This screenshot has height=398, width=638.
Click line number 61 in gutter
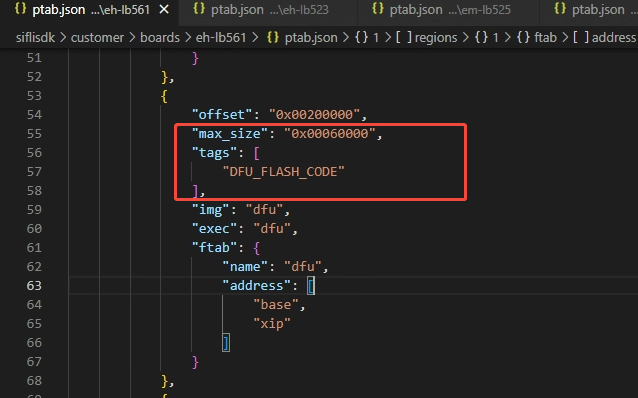34,247
